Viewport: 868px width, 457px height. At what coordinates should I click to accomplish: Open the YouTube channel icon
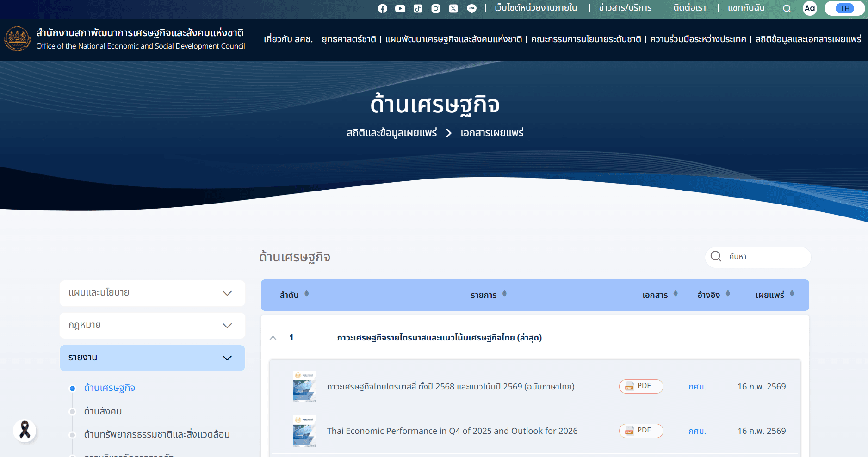[400, 9]
